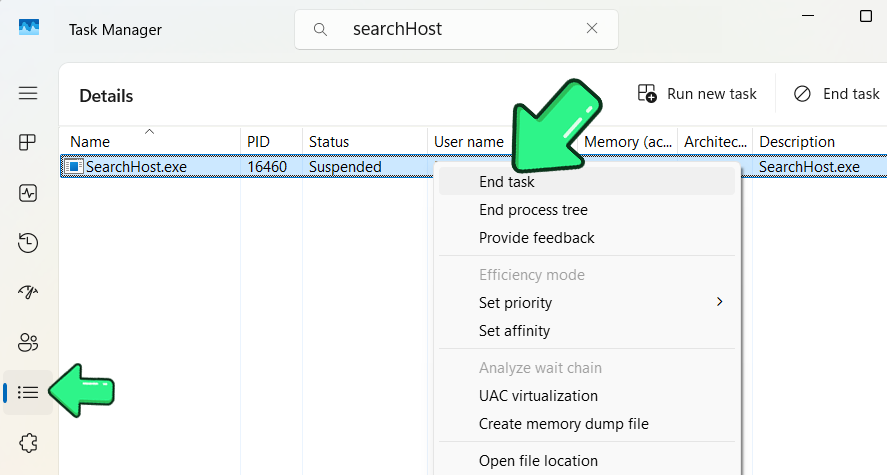Sort by the Architecture column header
887x475 pixels.
tap(715, 141)
